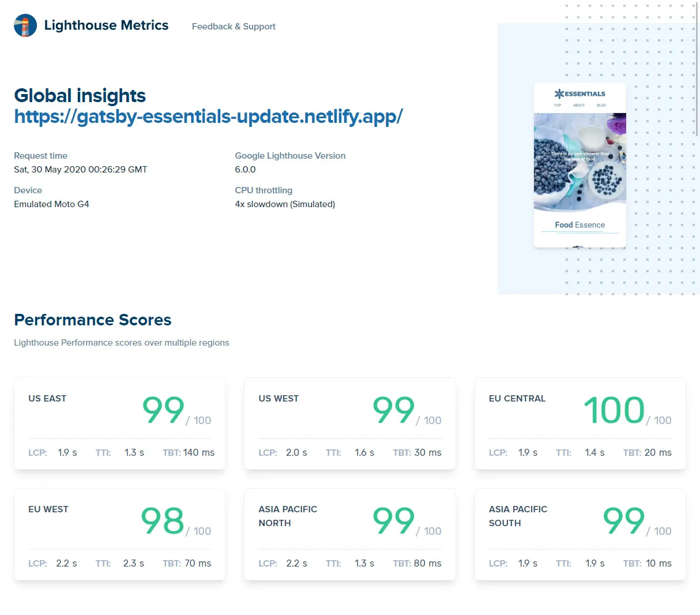Click the ASIA PACIFIC SOUTH TBT 10 ms value
This screenshot has height=615, width=700.
tap(659, 564)
